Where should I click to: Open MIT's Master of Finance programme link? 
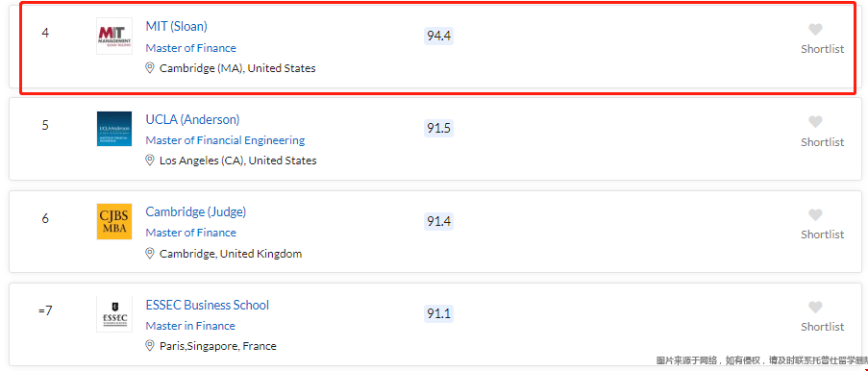[x=191, y=48]
